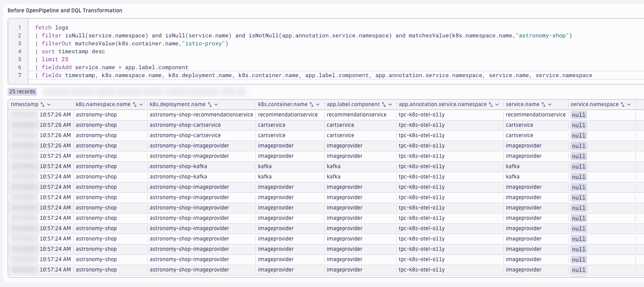Click tpc-k8s-otel-o11y in recommendationservice row
The width and height of the screenshot is (644, 287).
point(422,114)
